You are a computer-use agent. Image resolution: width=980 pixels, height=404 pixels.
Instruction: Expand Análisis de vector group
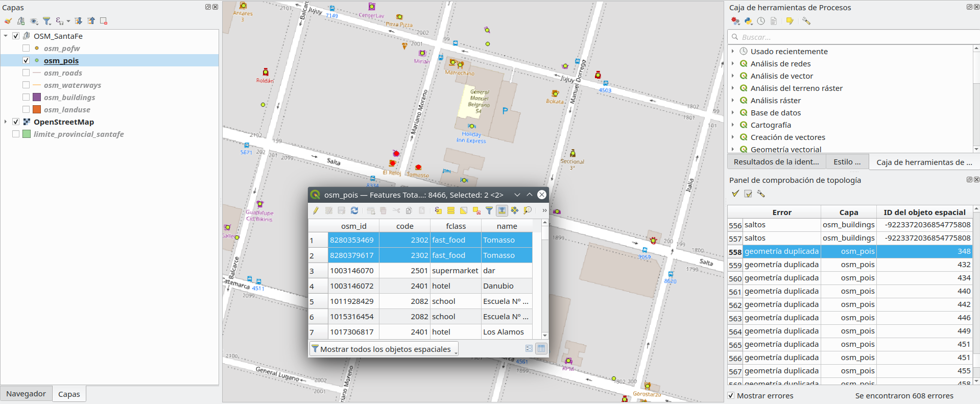pos(733,76)
